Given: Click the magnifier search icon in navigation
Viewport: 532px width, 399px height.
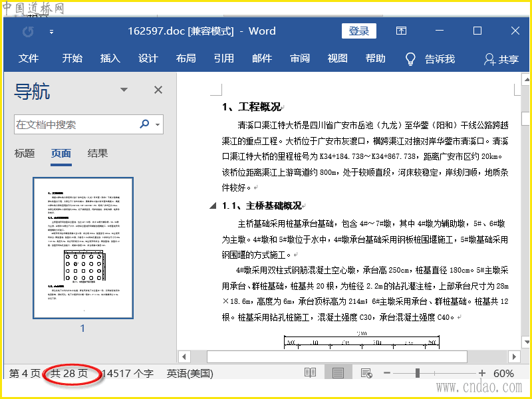Looking at the screenshot, I should click(x=144, y=124).
